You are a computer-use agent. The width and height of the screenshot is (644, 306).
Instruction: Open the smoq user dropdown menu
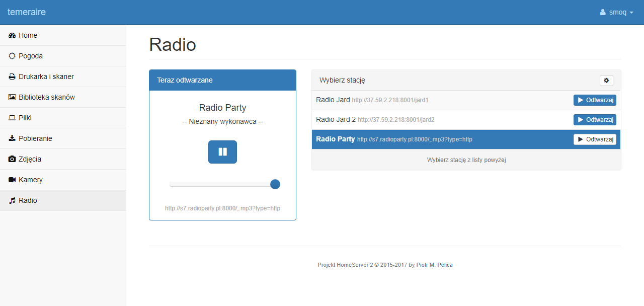pyautogui.click(x=617, y=12)
